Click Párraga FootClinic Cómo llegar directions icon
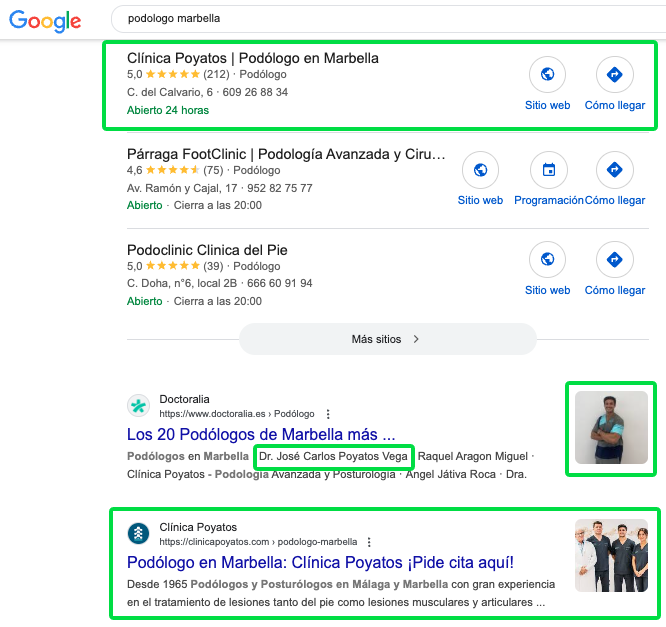 pos(615,170)
